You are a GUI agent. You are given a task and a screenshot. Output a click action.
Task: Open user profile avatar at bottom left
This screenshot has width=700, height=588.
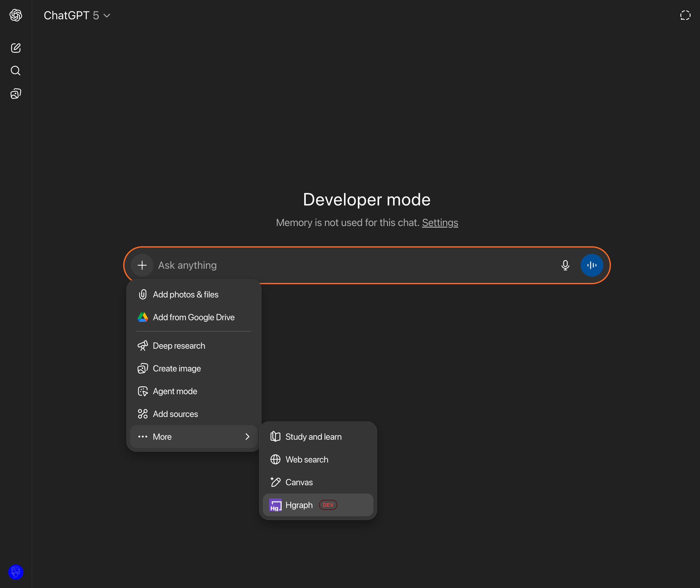coord(16,572)
